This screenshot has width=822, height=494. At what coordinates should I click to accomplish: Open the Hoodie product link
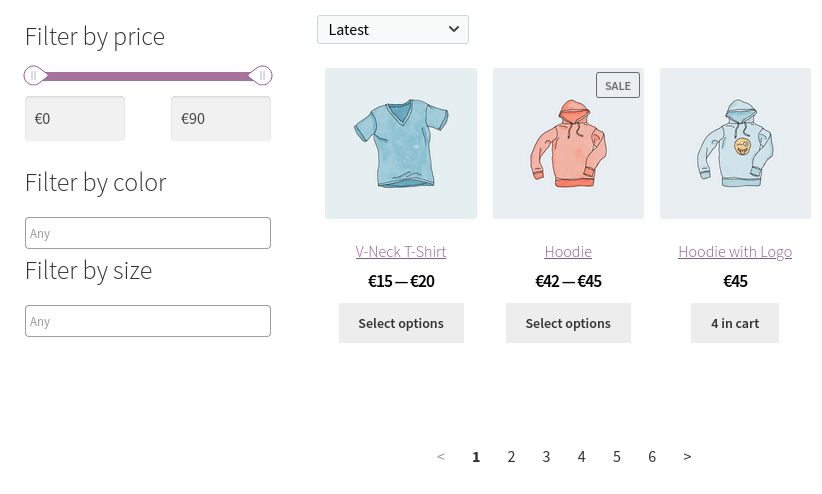click(x=568, y=252)
